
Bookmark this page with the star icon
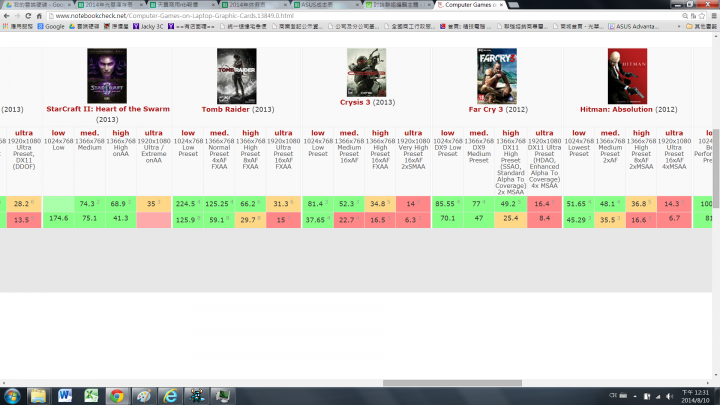tap(702, 16)
